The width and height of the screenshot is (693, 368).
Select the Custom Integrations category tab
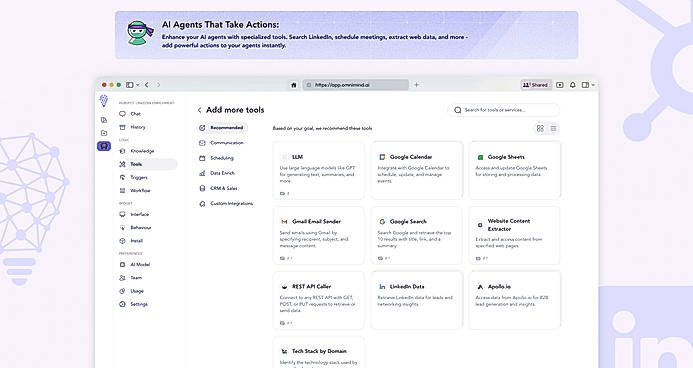pos(226,204)
